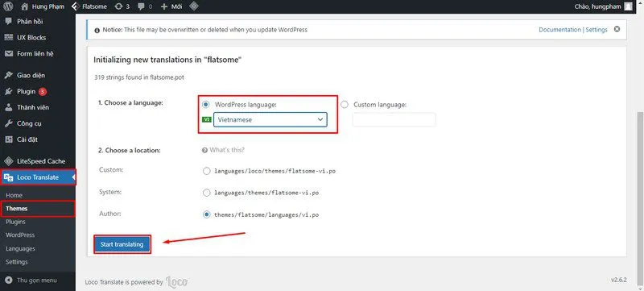
Task: Click the Custom language text field
Action: pos(394,119)
